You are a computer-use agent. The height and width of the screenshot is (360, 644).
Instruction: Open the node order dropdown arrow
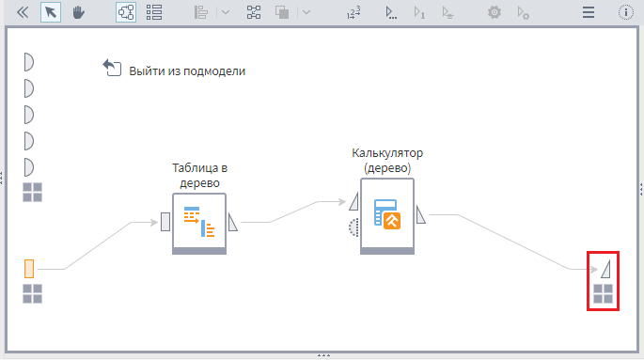(x=306, y=12)
